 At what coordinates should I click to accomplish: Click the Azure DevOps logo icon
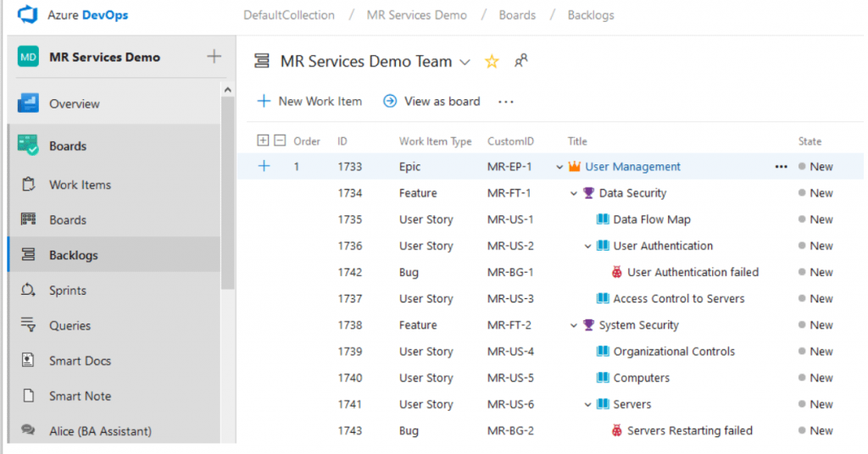pyautogui.click(x=28, y=14)
